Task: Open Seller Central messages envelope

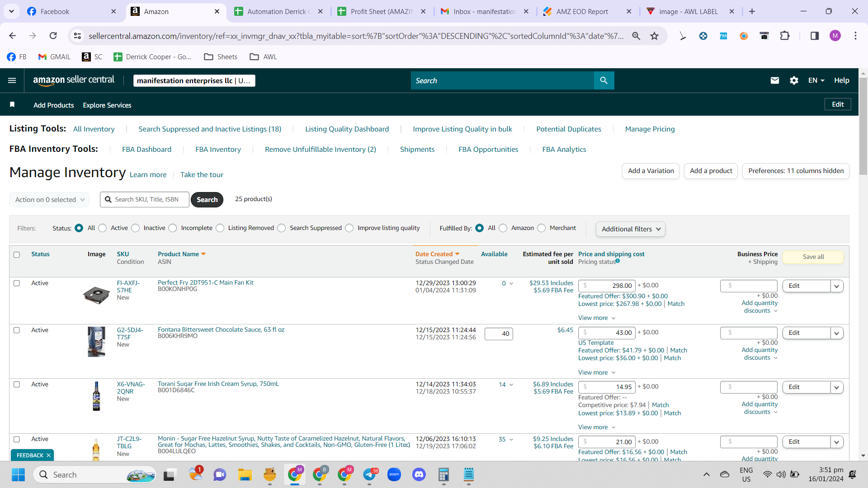Action: coord(775,80)
